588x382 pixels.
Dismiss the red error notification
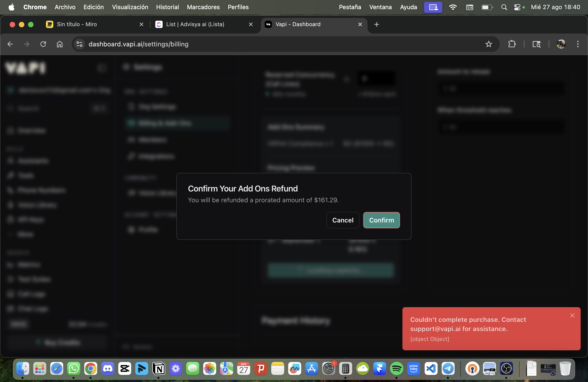tap(572, 315)
